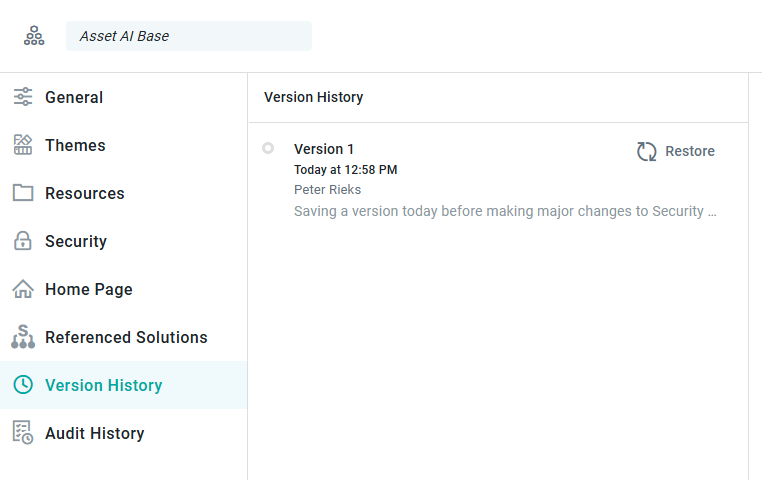
Task: Click the author name Peter Rieks
Action: (328, 189)
